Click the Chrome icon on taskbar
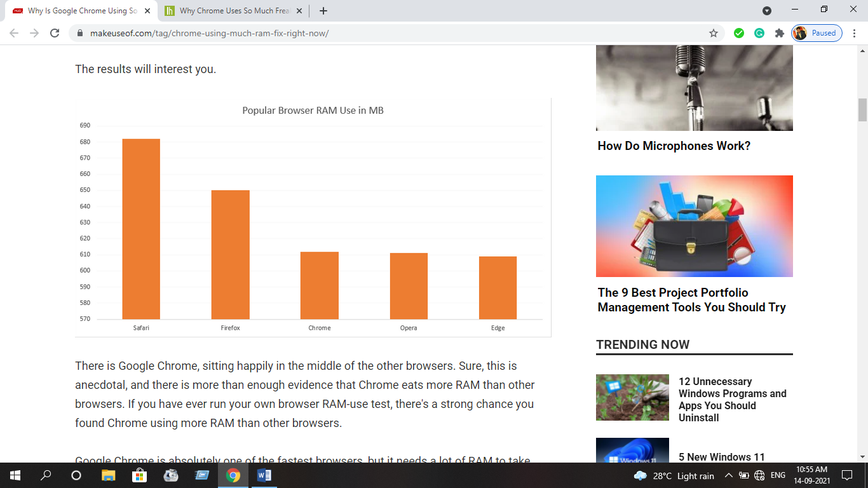The width and height of the screenshot is (868, 488). coord(233,475)
